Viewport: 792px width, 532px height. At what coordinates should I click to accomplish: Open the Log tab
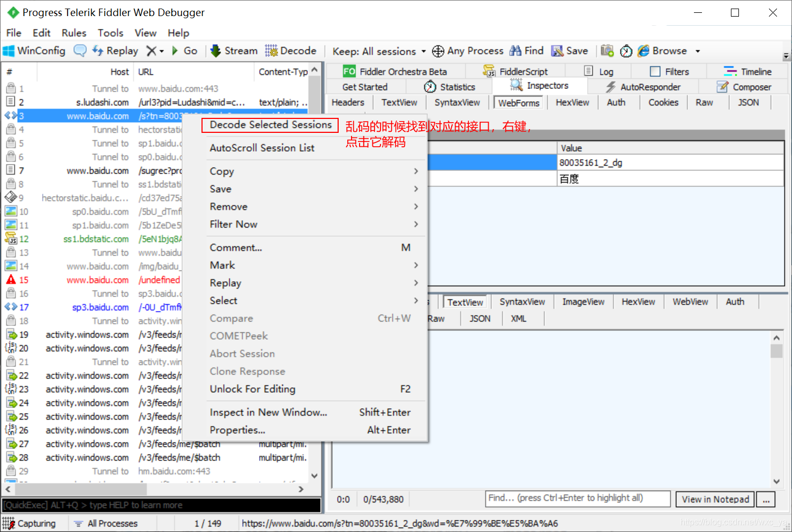599,71
